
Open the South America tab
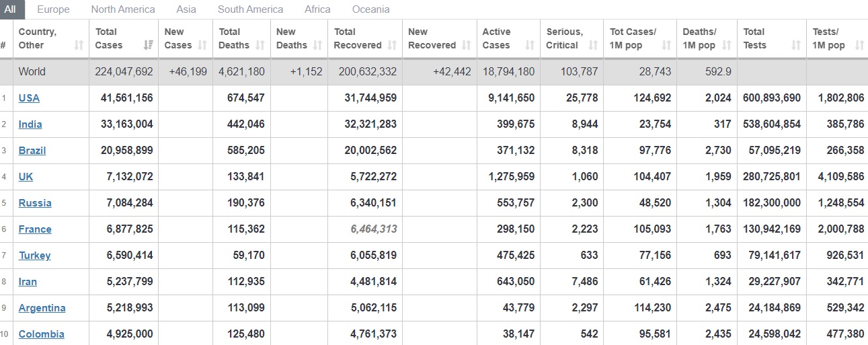click(x=250, y=9)
